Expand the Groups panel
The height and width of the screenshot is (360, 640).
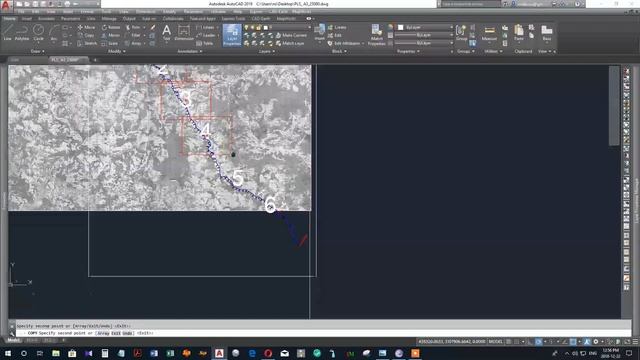click(x=466, y=51)
